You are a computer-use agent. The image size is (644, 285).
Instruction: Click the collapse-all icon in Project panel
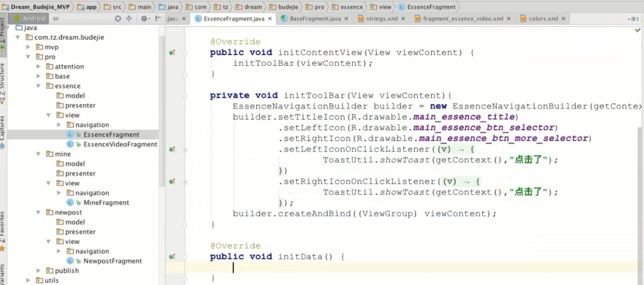tap(129, 19)
